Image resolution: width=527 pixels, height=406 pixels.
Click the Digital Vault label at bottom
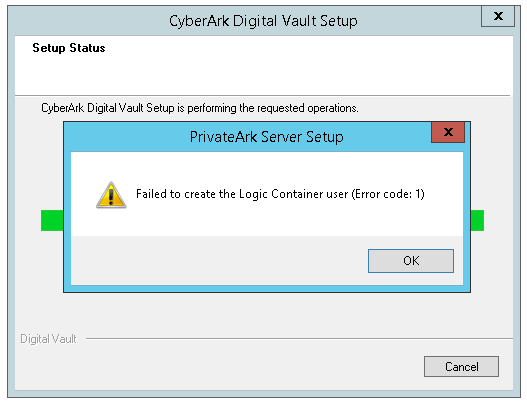(x=48, y=339)
